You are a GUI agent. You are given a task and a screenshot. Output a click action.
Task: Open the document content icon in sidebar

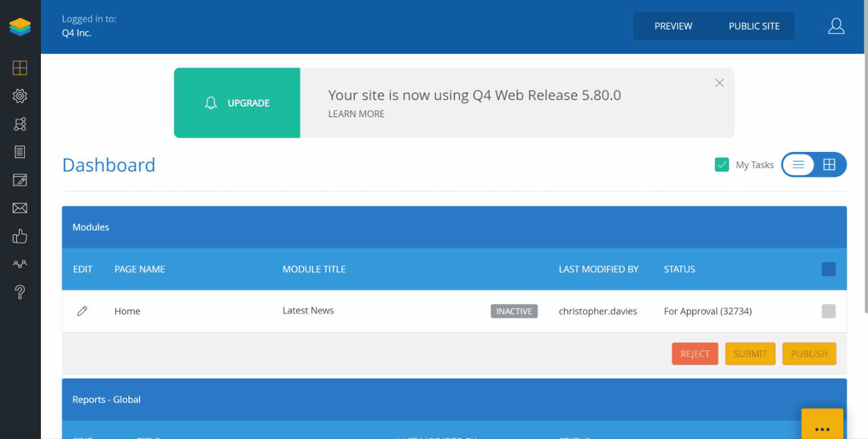point(20,152)
